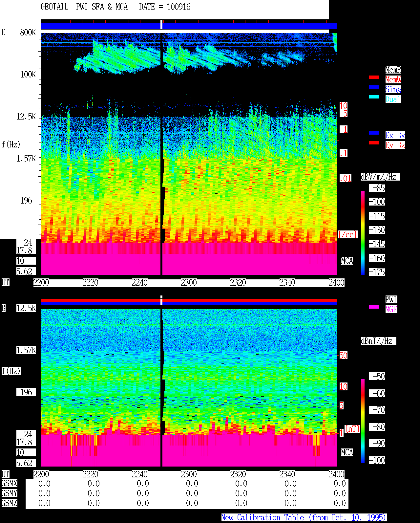420x523 pixels.
Task: Click the 'GSMX' row label
Action: click(x=9, y=483)
